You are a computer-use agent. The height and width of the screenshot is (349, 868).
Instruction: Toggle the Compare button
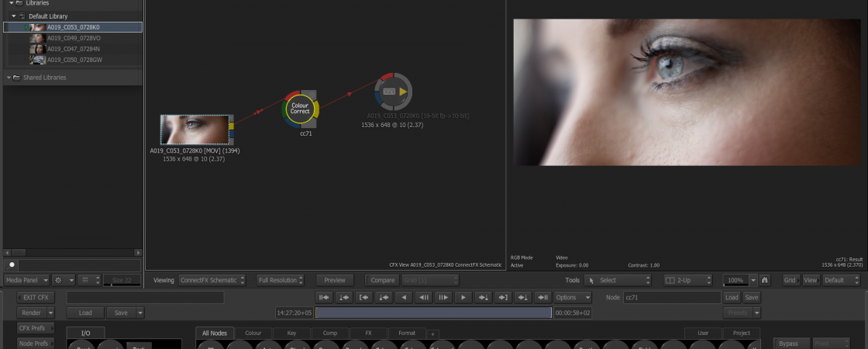click(x=383, y=280)
